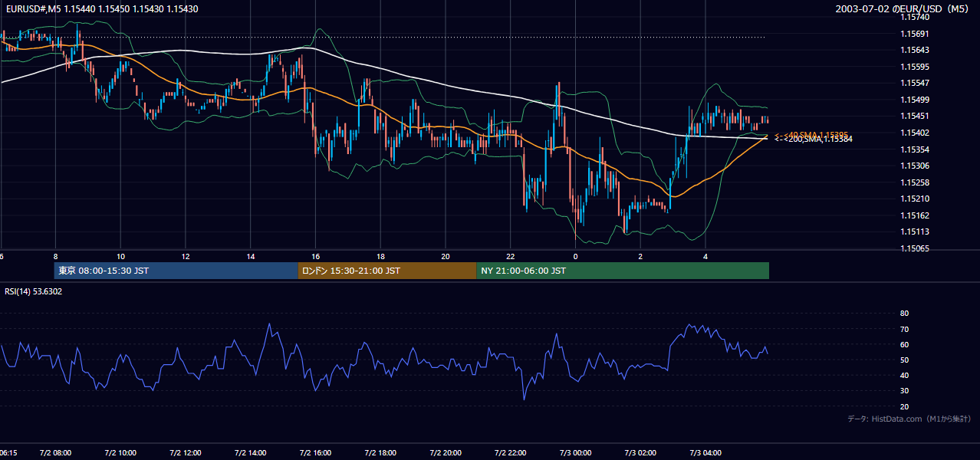The width and height of the screenshot is (980, 460).
Task: Click RSI scale label 70
Action: click(x=904, y=329)
